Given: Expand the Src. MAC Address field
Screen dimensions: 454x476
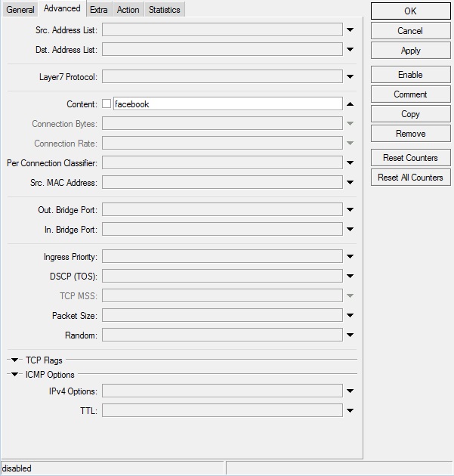Looking at the screenshot, I should (351, 183).
